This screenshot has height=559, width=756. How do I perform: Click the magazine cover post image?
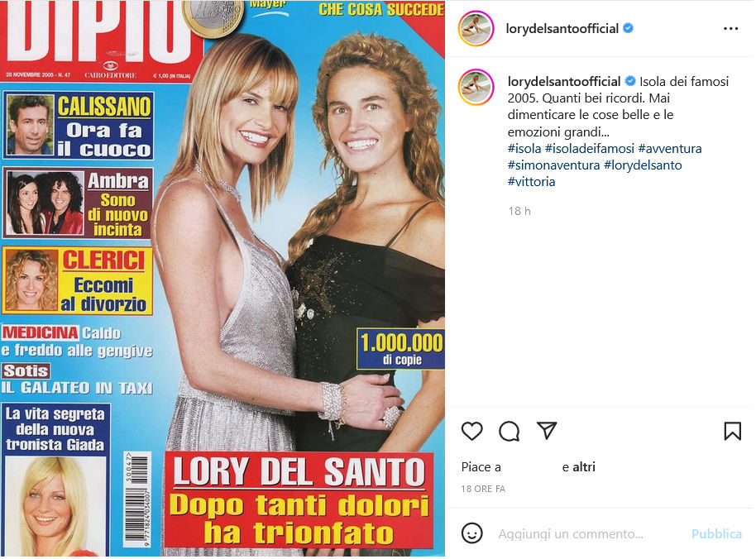click(222, 279)
